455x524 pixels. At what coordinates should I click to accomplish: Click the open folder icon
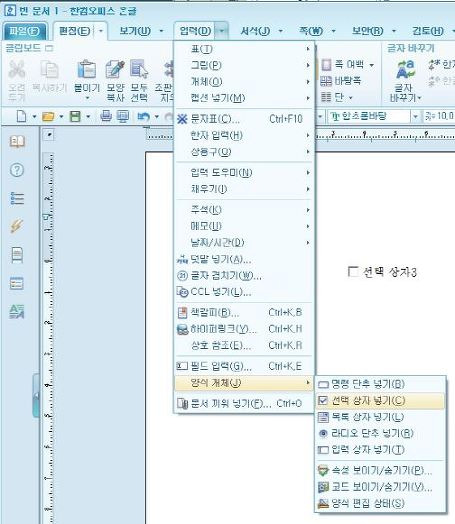coord(48,117)
